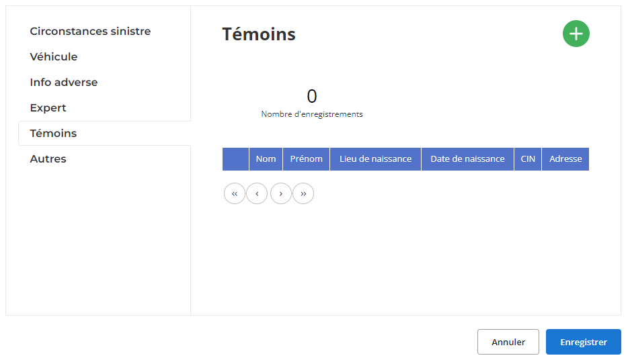Sort by Prénom column header
The image size is (628, 364).
pos(307,159)
